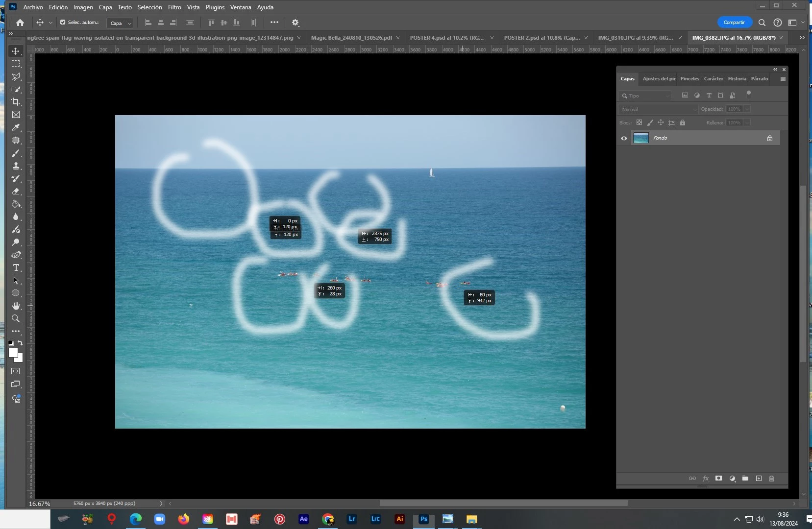Viewport: 812px width, 529px height.
Task: Toggle lock image pixels
Action: point(650,122)
